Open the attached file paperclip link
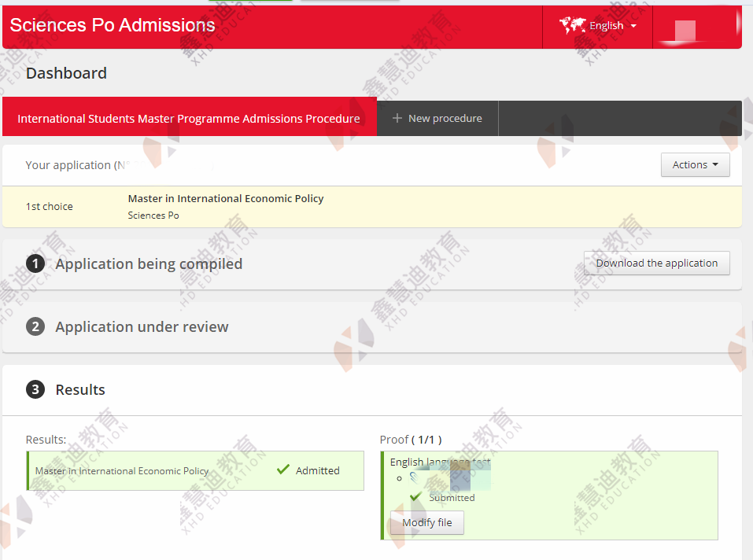Viewport: 753px width, 560px height. [x=415, y=478]
